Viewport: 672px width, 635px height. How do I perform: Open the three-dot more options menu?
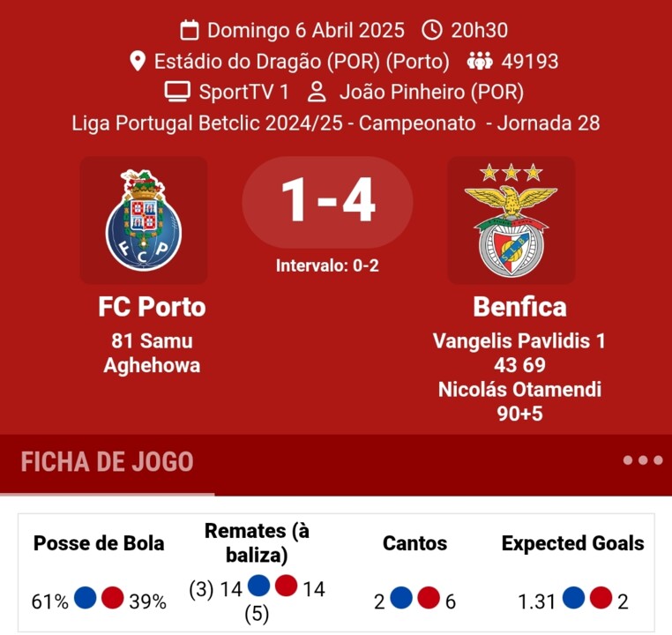tap(642, 460)
